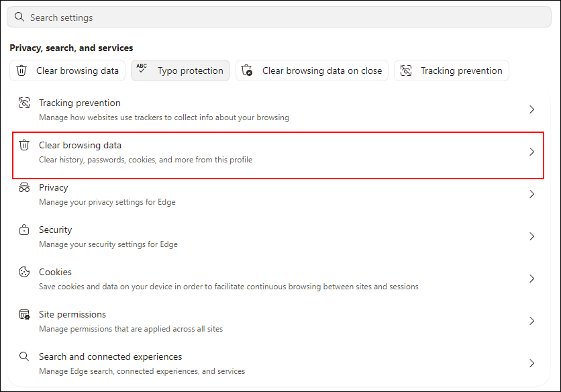The width and height of the screenshot is (561, 392).
Task: Select the Clear browsing data chip at top
Action: (67, 70)
